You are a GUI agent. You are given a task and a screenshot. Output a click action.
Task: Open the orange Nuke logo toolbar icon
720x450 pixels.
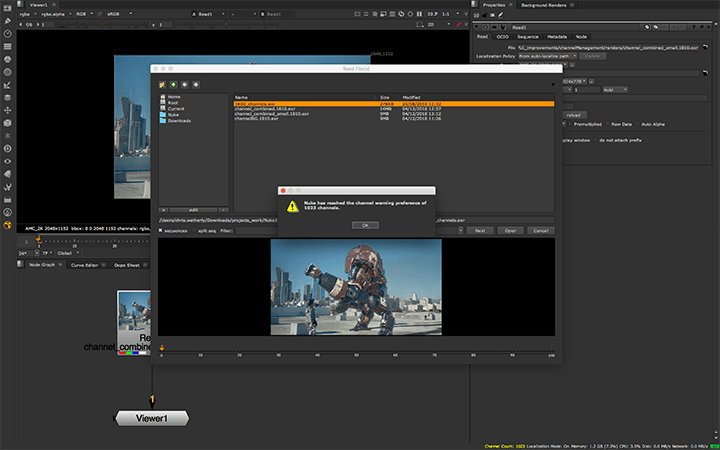(x=7, y=225)
